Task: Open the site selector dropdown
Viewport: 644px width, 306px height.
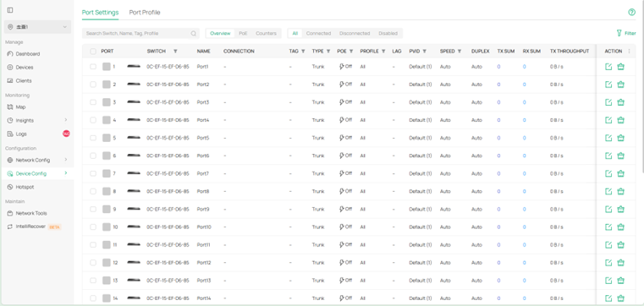Action: click(x=37, y=27)
